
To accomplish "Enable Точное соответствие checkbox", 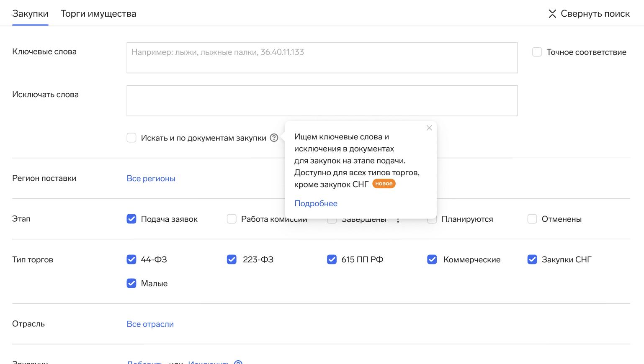I will [537, 52].
